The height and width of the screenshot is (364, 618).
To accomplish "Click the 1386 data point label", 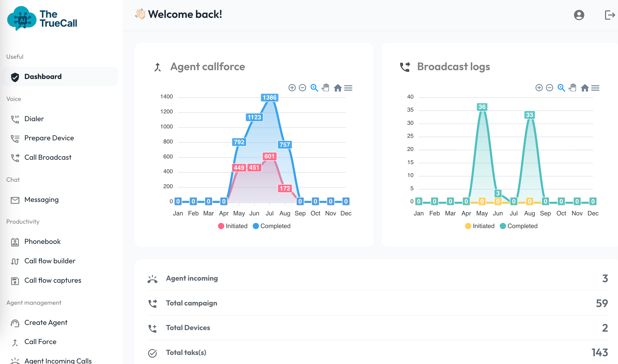I will click(x=269, y=98).
